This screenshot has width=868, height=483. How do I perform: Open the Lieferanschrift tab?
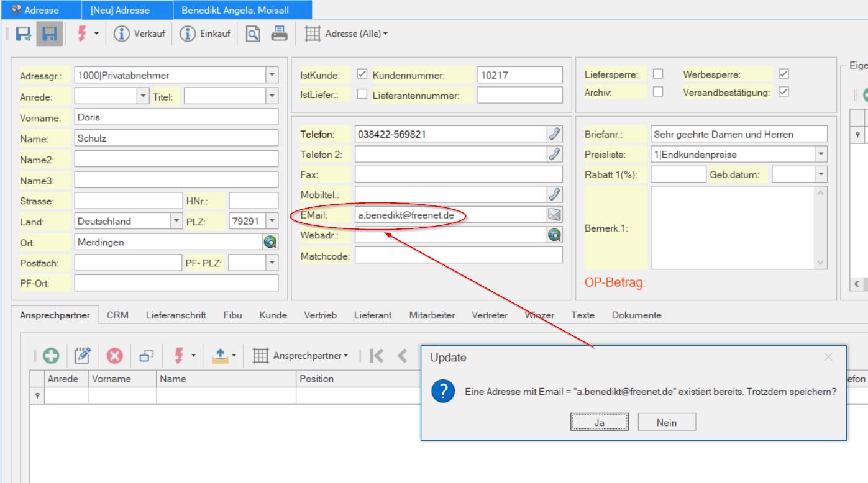[176, 315]
